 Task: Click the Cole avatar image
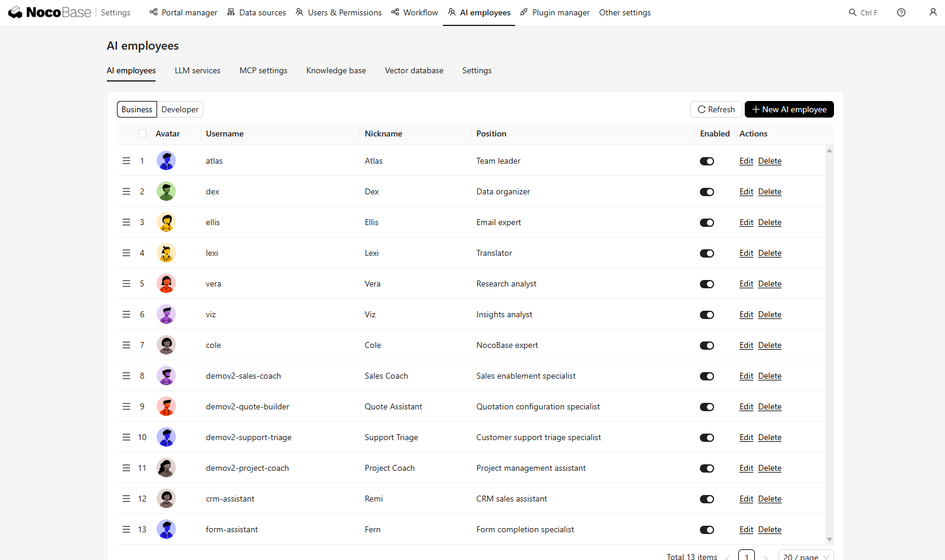pos(167,345)
